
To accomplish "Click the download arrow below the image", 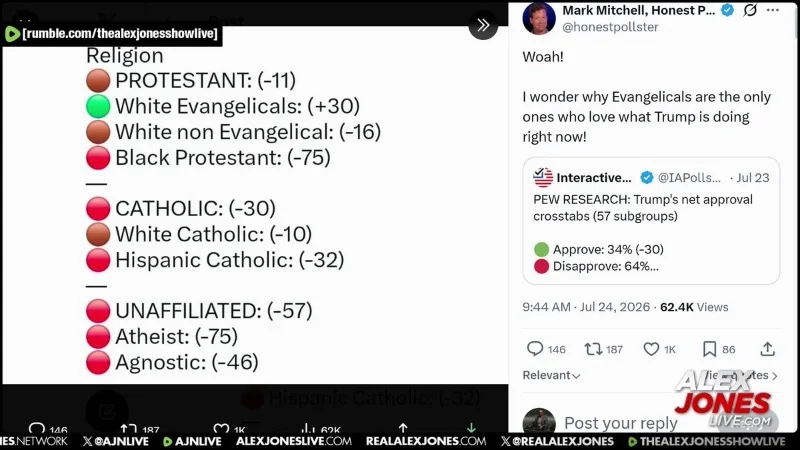I will [x=471, y=428].
